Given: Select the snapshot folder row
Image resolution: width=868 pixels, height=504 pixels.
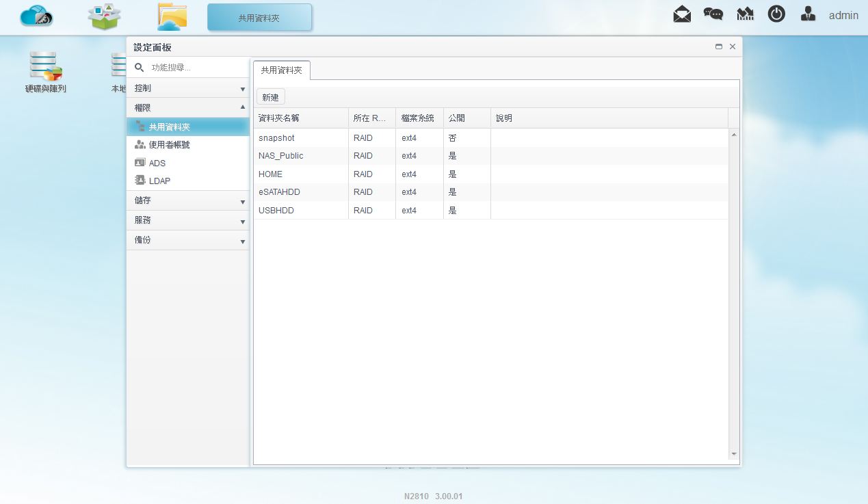Looking at the screenshot, I should pyautogui.click(x=490, y=137).
